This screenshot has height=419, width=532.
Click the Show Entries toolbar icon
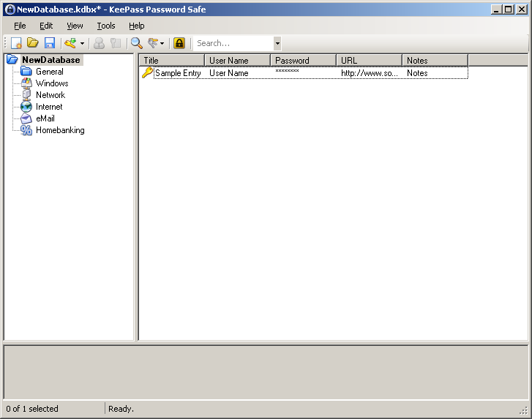pos(153,43)
